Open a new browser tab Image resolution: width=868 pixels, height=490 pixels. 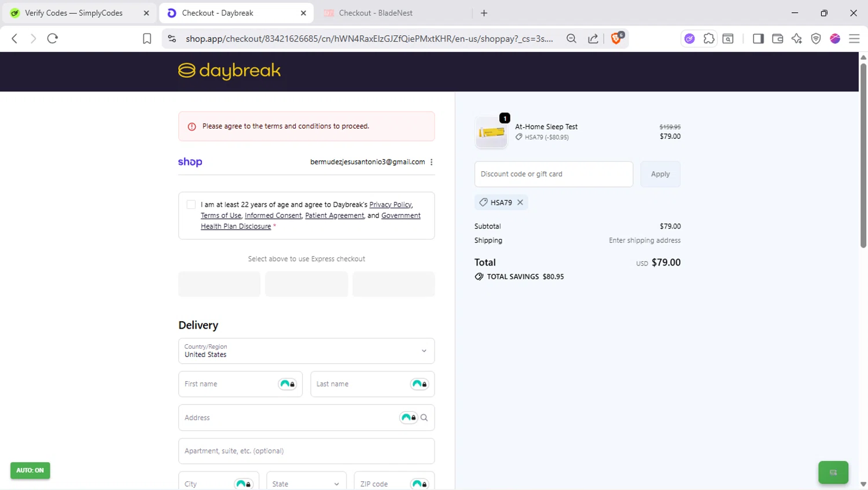pos(484,13)
